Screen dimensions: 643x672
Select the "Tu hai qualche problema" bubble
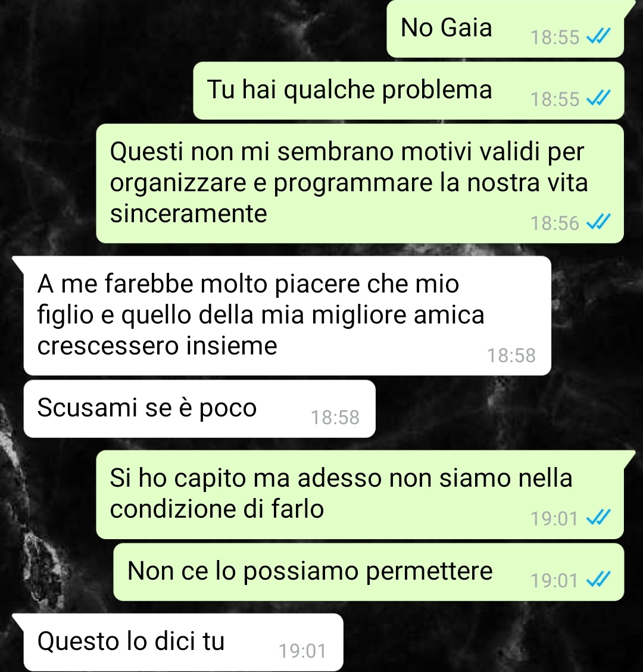pos(408,91)
